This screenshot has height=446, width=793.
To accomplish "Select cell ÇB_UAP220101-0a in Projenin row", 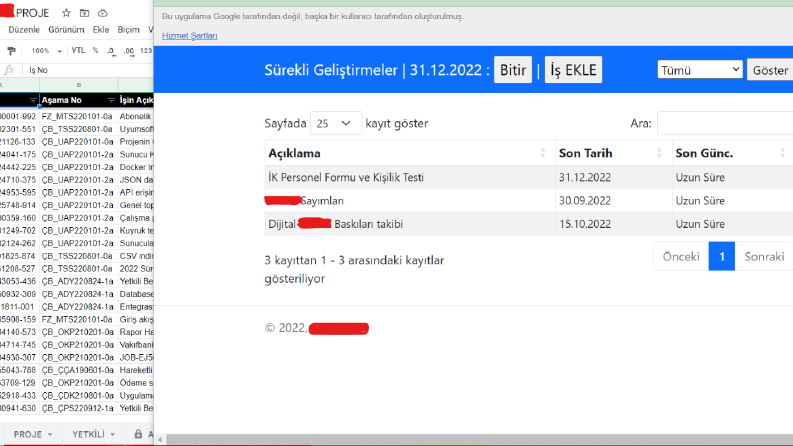I will [x=77, y=142].
